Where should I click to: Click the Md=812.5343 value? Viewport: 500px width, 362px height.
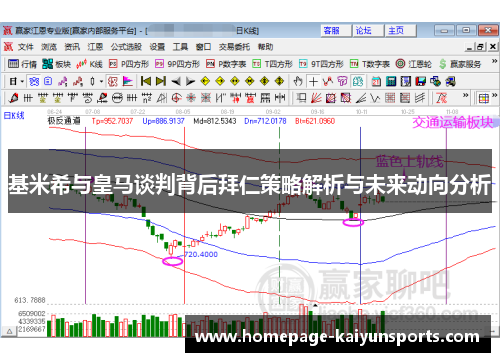tap(215, 121)
